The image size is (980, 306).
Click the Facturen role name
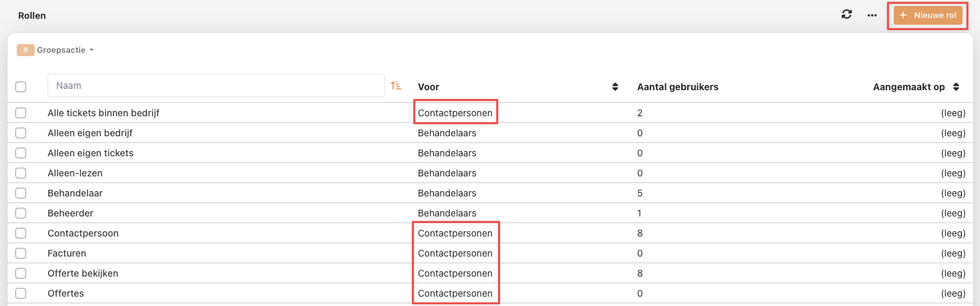coord(67,253)
